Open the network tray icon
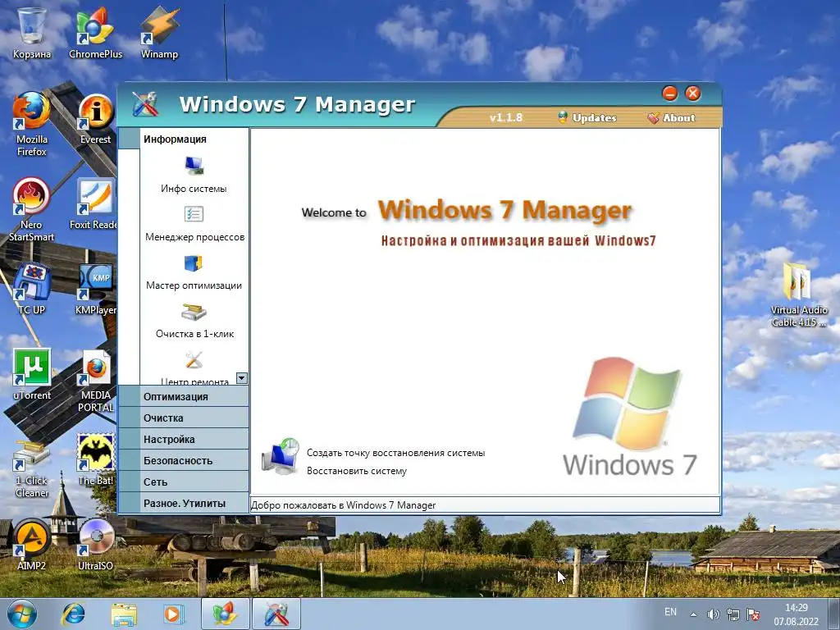Screen dimensions: 840x630 click(733, 614)
